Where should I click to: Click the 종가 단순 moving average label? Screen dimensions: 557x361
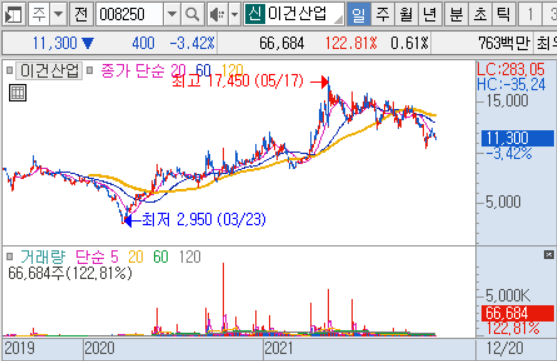coord(133,71)
